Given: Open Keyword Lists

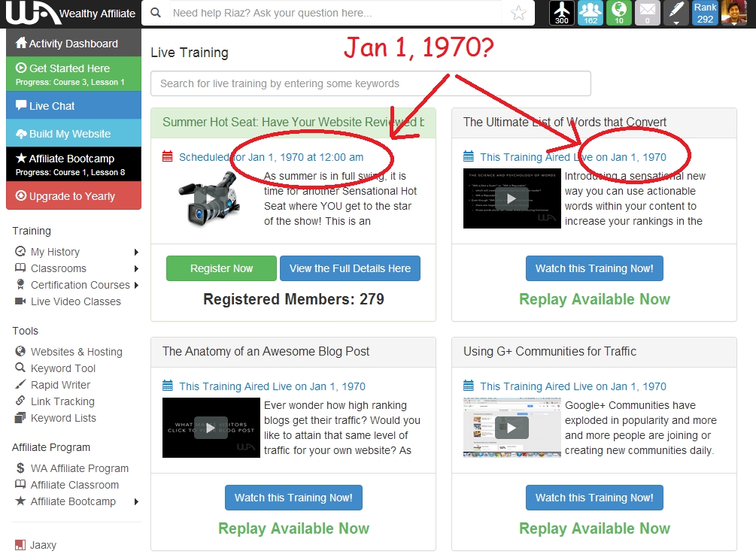Looking at the screenshot, I should (63, 419).
